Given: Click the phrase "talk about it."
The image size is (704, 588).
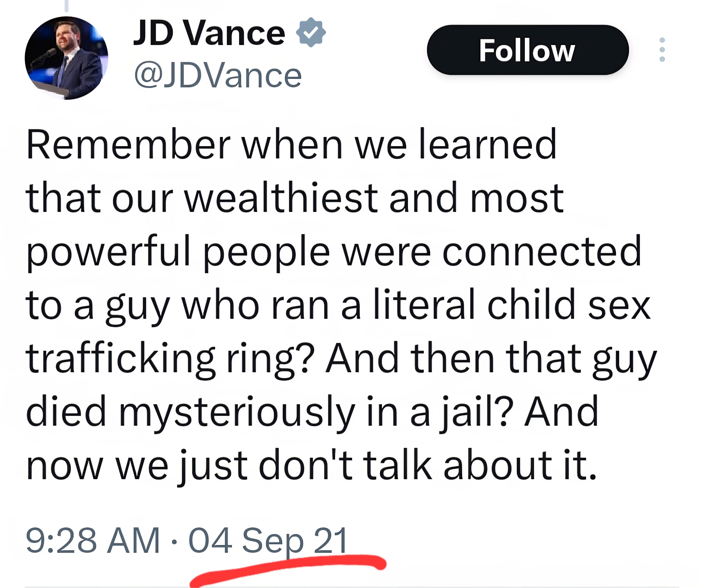Looking at the screenshot, I should pos(480,465).
